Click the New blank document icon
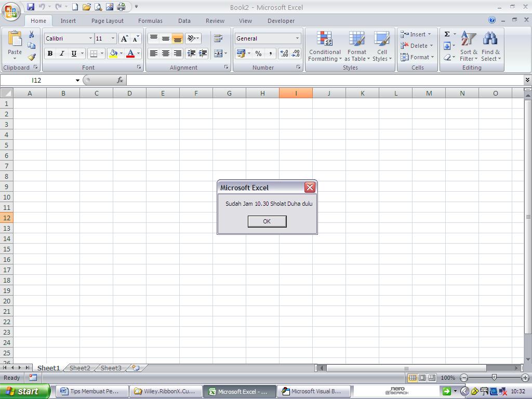Viewport: 532px width, 399px height. (75, 6)
